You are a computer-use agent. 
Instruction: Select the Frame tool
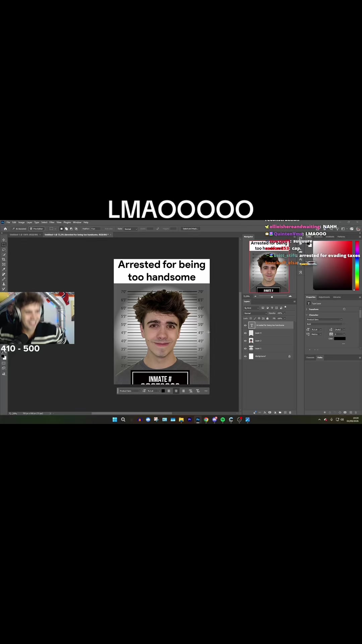[x=4, y=264]
